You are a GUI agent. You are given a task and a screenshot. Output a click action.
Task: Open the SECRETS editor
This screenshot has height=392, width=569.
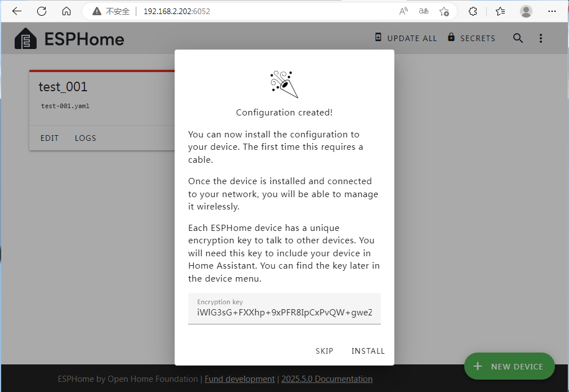tap(472, 38)
